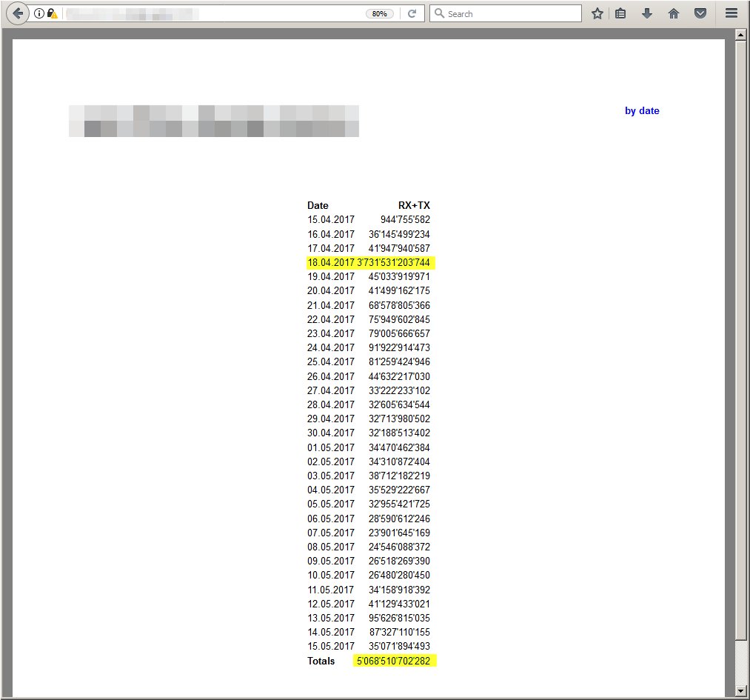This screenshot has height=700, width=750.
Task: Click the browser Back arrow button
Action: pyautogui.click(x=18, y=13)
